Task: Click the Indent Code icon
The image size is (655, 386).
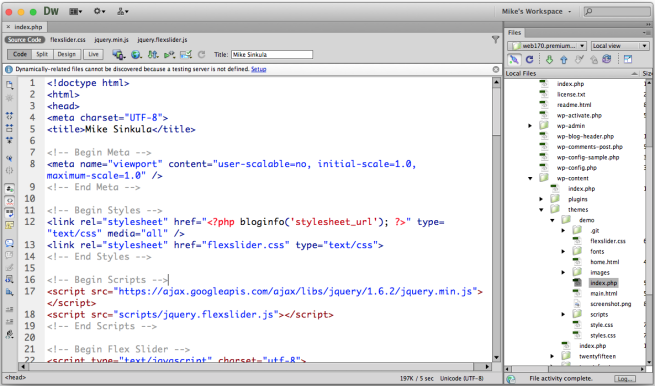Action: (9, 310)
